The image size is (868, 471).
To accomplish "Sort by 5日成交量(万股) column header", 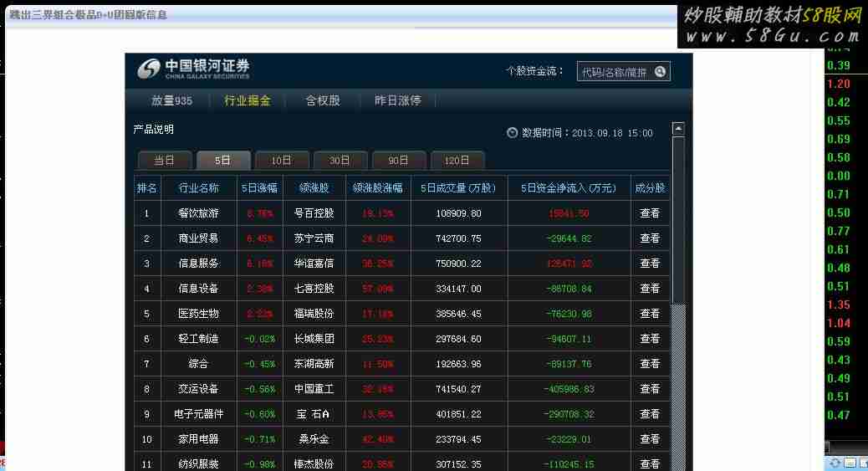I will tap(459, 188).
